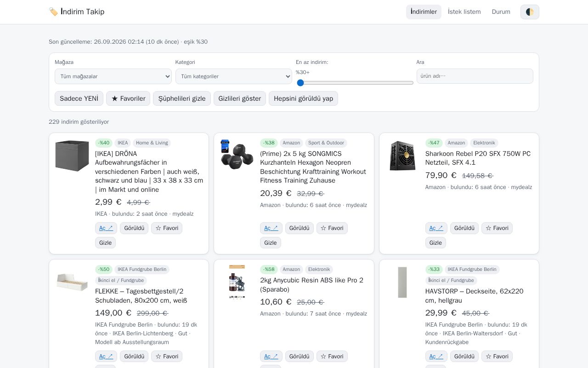Mark DRÖNA deal as Görüldü

(134, 228)
